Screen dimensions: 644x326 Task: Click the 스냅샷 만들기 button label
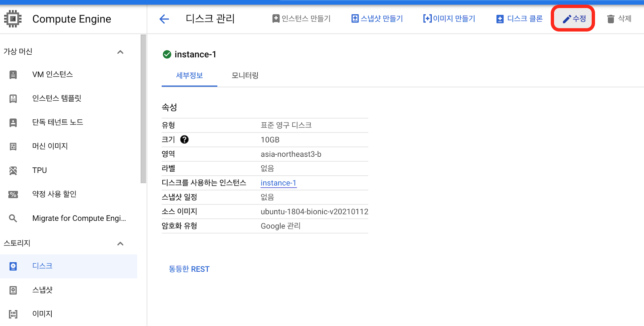coord(382,19)
